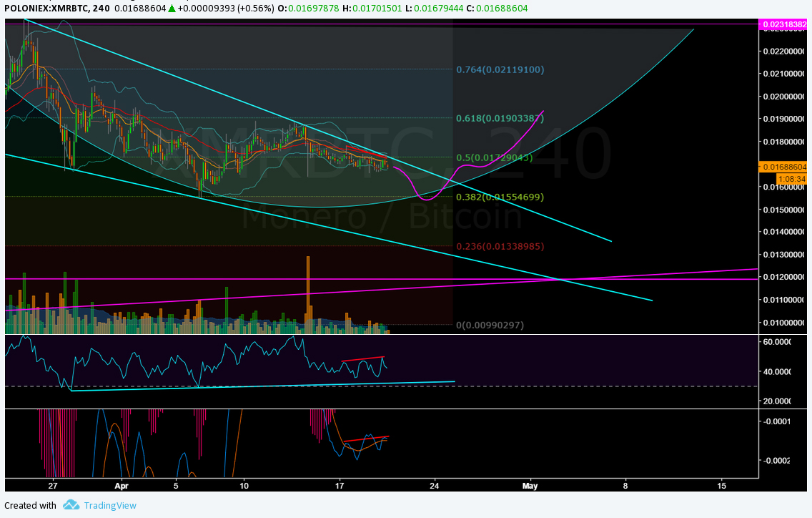Click the high value H:0.01701501
Viewport: 812px width, 518px height.
point(372,9)
